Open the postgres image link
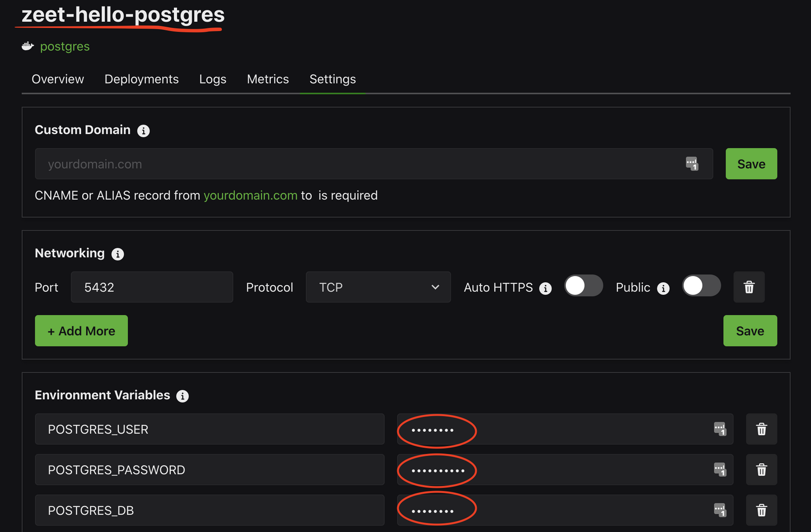 point(65,47)
